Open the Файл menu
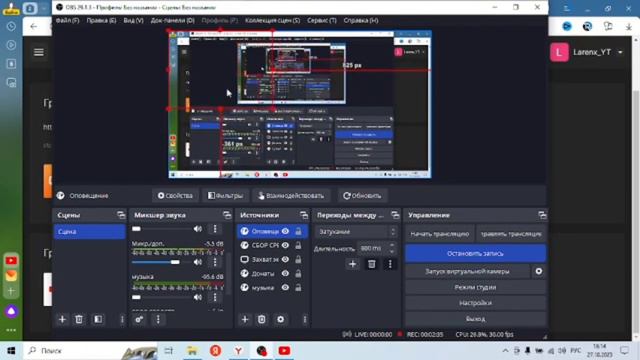The image size is (640, 360). point(67,20)
